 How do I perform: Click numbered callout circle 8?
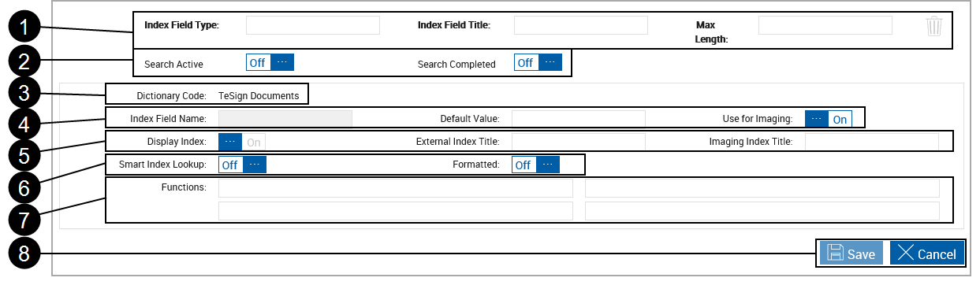[28, 254]
